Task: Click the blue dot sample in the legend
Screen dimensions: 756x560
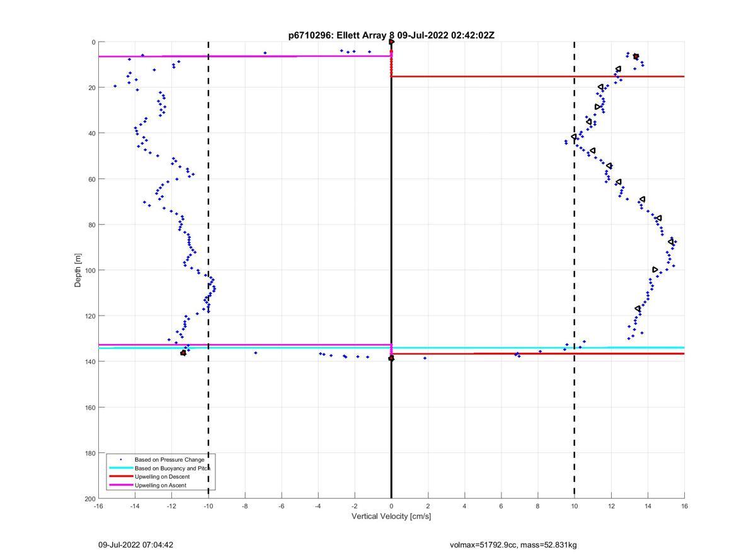Action: (121, 460)
